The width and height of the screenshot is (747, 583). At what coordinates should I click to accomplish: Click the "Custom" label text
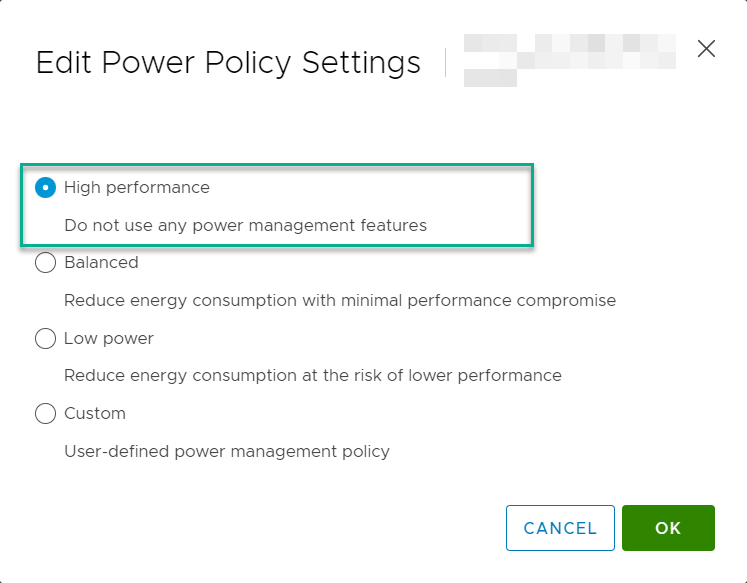(95, 413)
